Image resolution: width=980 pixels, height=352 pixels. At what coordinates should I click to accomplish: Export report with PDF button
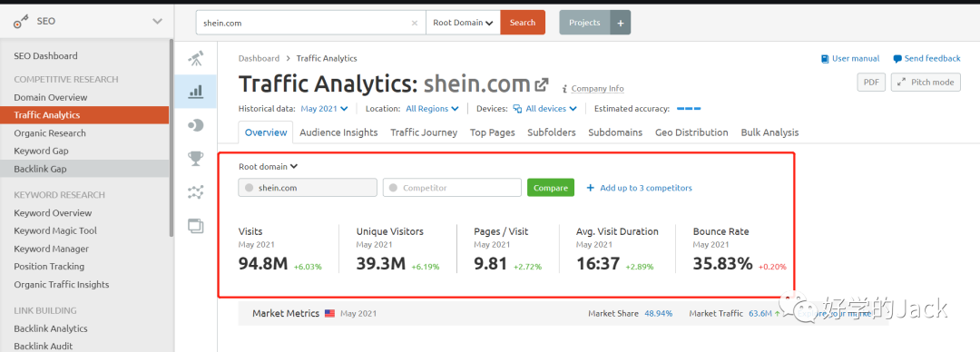pyautogui.click(x=870, y=82)
